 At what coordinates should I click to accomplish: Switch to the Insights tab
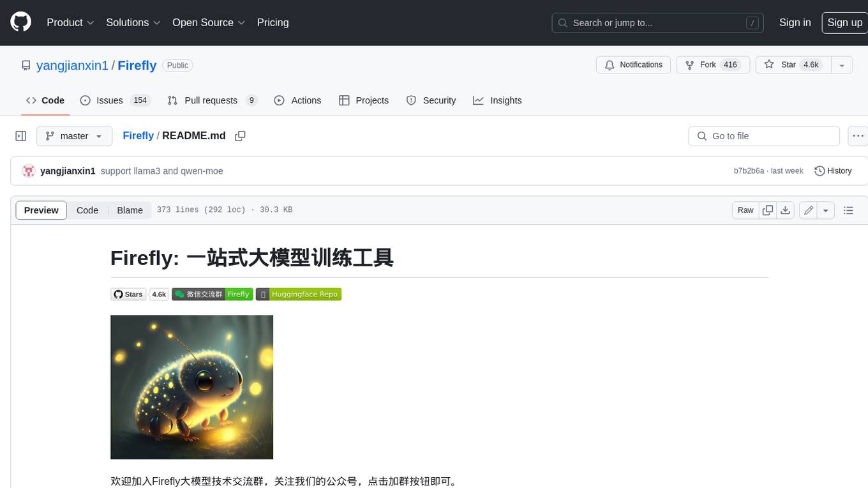pos(497,100)
